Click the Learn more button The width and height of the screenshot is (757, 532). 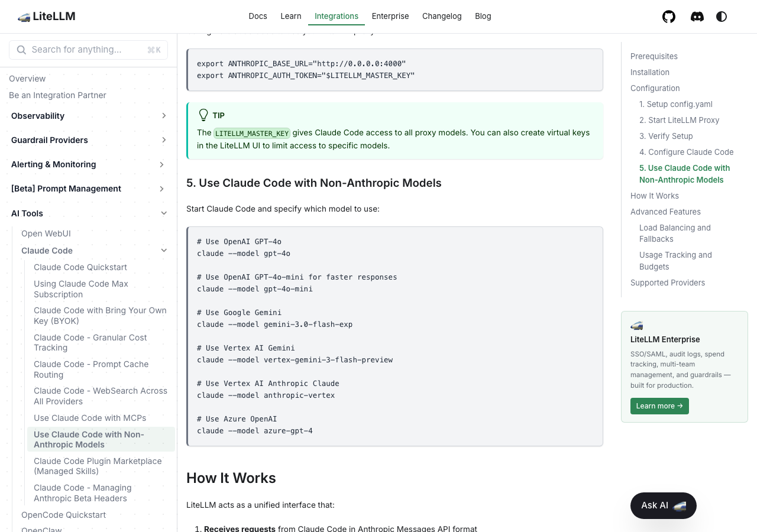point(659,406)
